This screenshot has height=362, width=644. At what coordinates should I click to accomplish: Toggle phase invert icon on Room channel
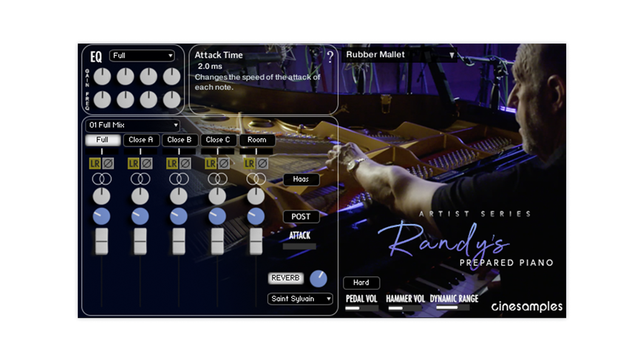(x=262, y=164)
